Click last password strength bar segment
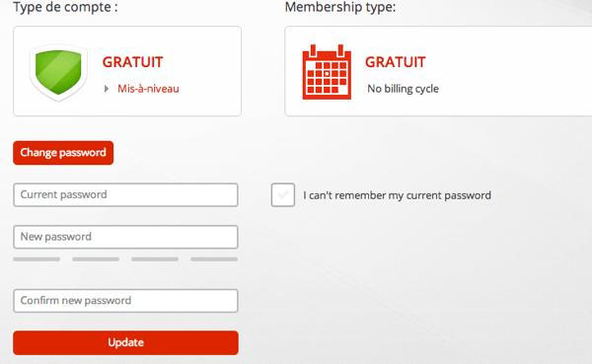 (x=214, y=259)
